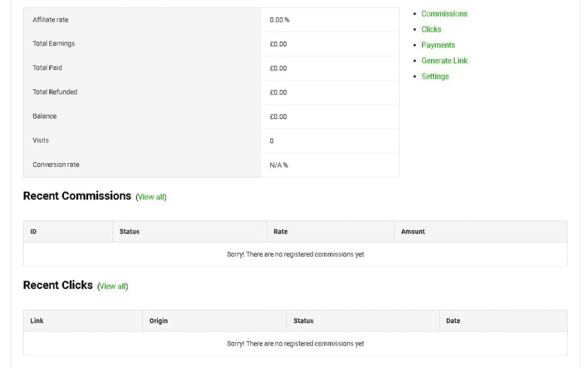Screen dimensions: 588x368
Task: Click the Total Earnings row label
Action: coord(54,44)
